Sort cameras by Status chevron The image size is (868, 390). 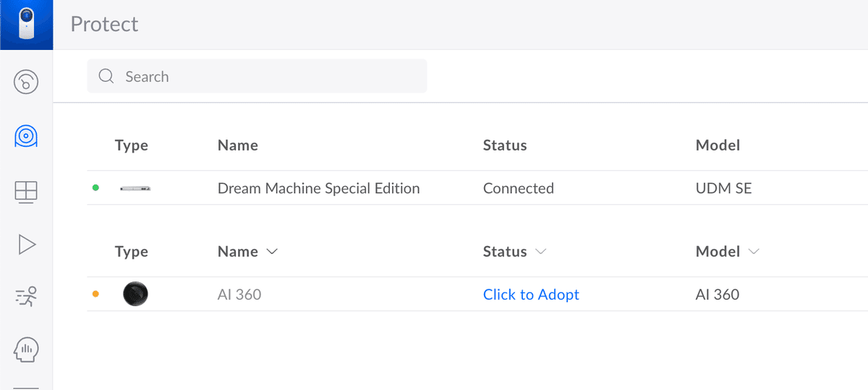[540, 252]
